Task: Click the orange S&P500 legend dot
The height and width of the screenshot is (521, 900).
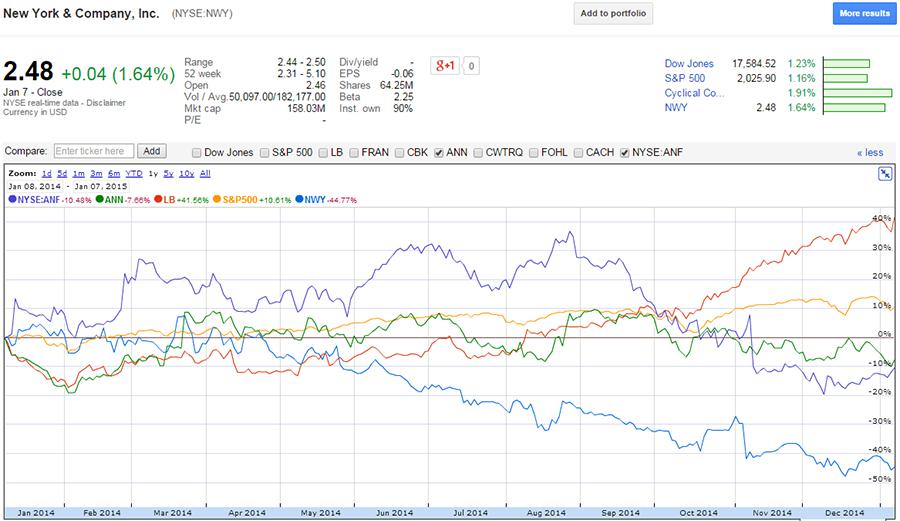Action: pos(217,199)
